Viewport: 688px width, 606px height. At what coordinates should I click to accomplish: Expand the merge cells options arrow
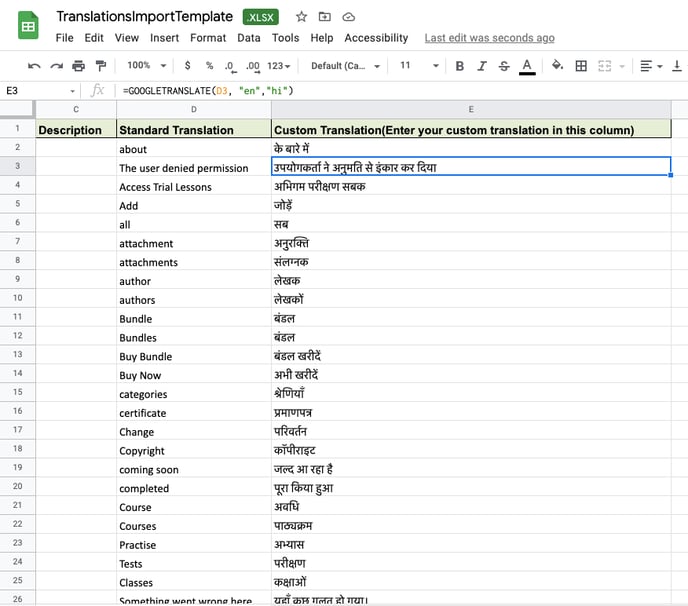tap(622, 66)
